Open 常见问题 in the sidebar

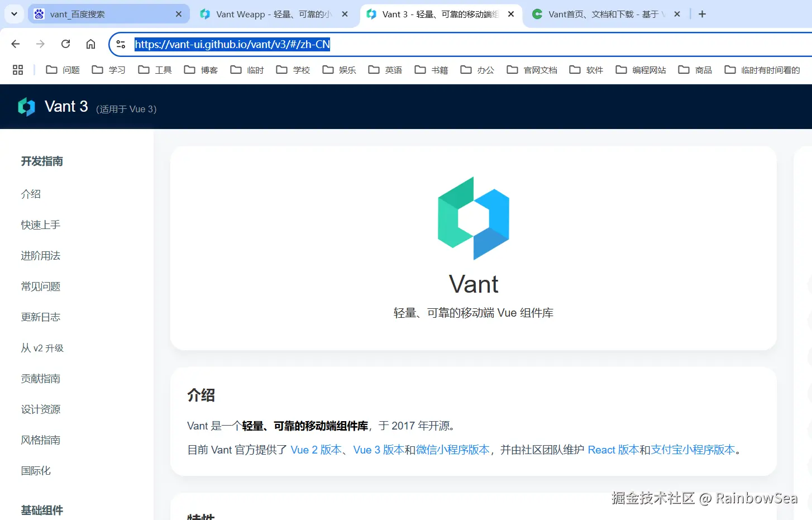(41, 286)
